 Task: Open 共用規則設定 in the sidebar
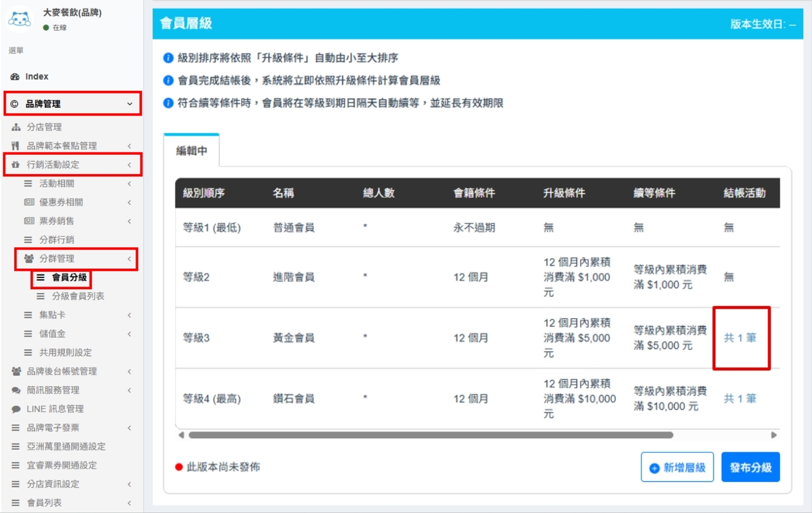[65, 353]
